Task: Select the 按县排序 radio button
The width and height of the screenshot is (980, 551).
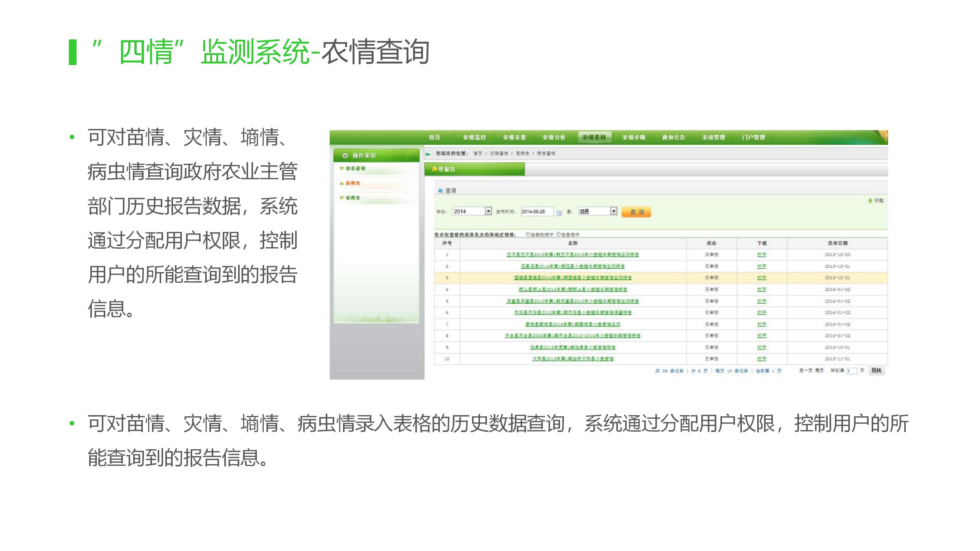Action: pos(559,234)
